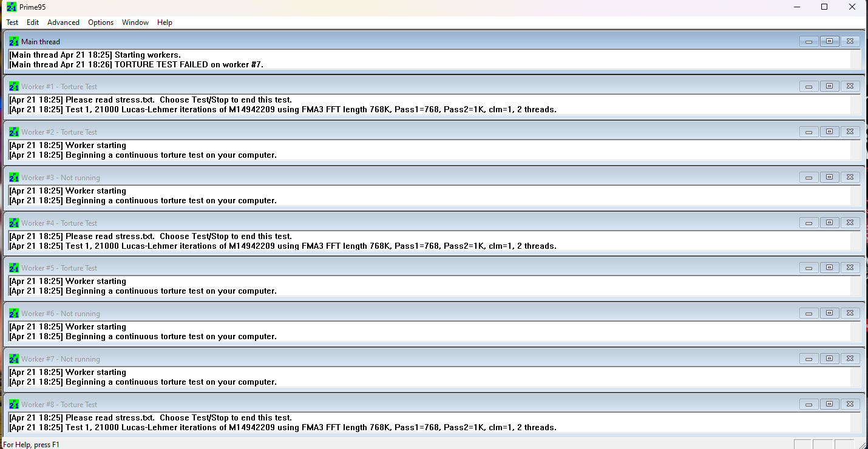Click Worker #2 Beginning a continuous torture test line
868x449 pixels.
143,155
